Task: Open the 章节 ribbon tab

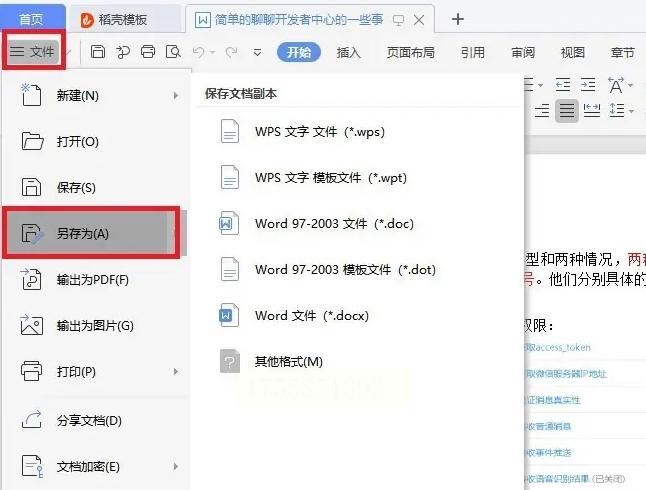Action: [x=623, y=52]
